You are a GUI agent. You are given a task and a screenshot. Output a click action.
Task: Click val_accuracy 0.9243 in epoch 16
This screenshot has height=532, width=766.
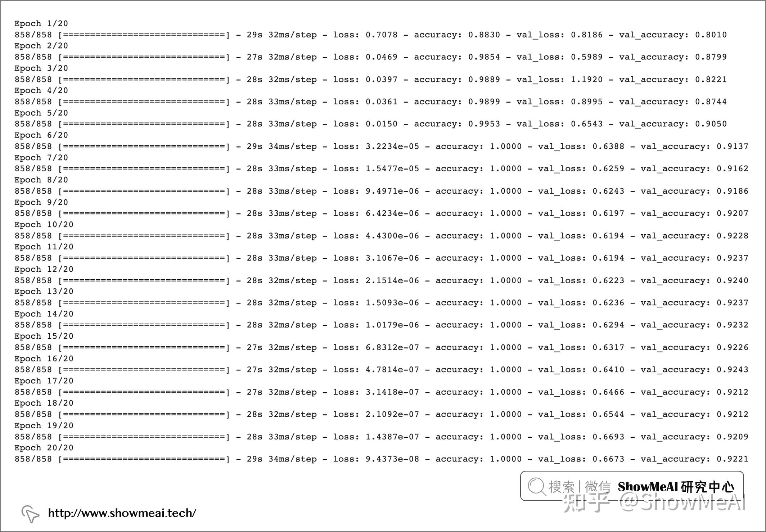[732, 370]
